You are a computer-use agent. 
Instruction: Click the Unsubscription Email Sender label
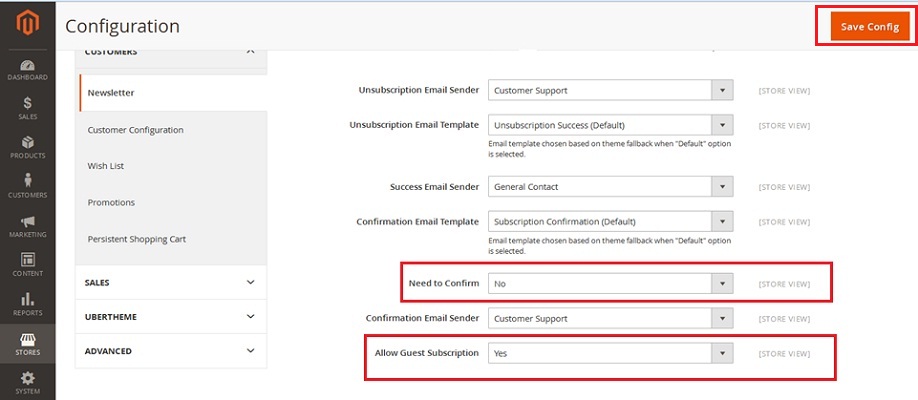(x=419, y=90)
